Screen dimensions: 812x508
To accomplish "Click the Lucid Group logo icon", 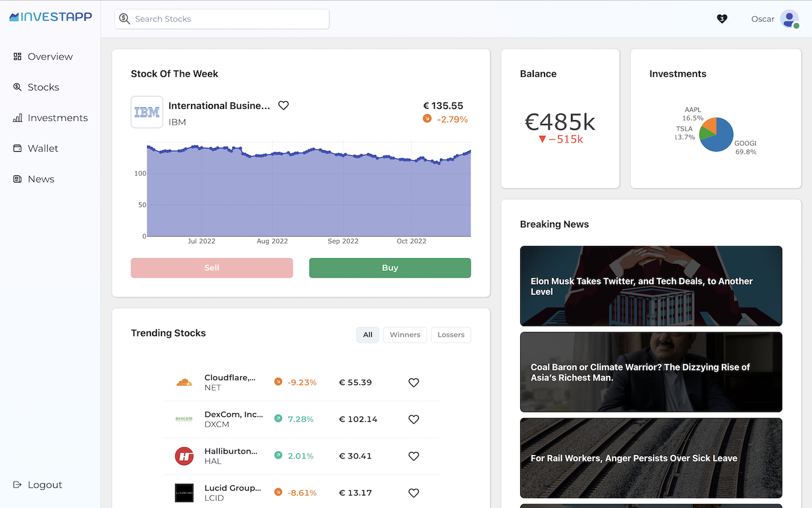I will click(184, 493).
